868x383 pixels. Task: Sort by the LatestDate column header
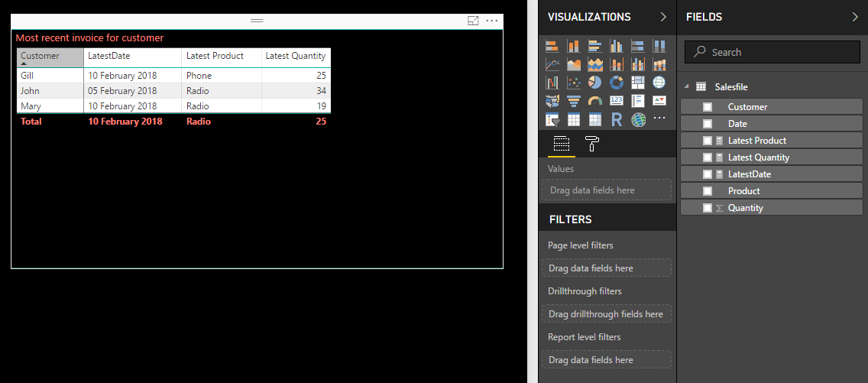tap(132, 57)
